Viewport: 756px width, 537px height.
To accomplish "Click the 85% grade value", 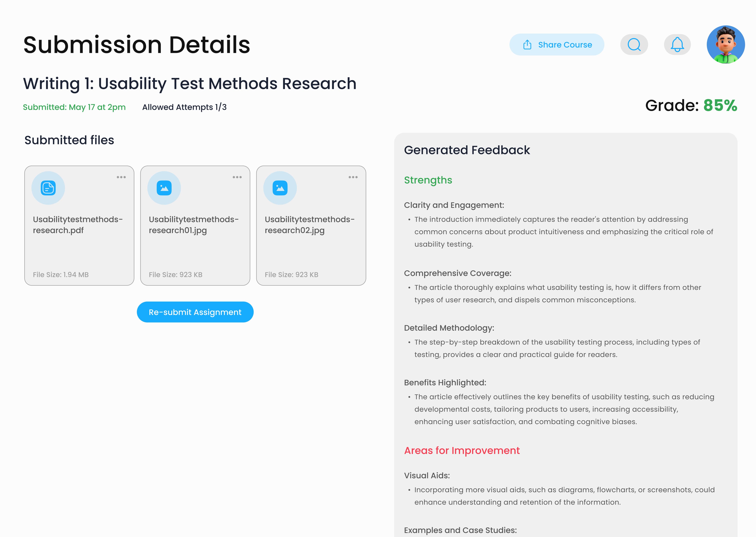I will [720, 106].
